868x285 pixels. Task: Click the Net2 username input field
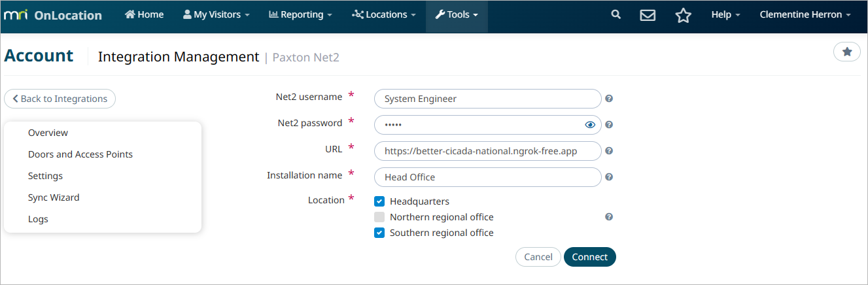coord(488,99)
